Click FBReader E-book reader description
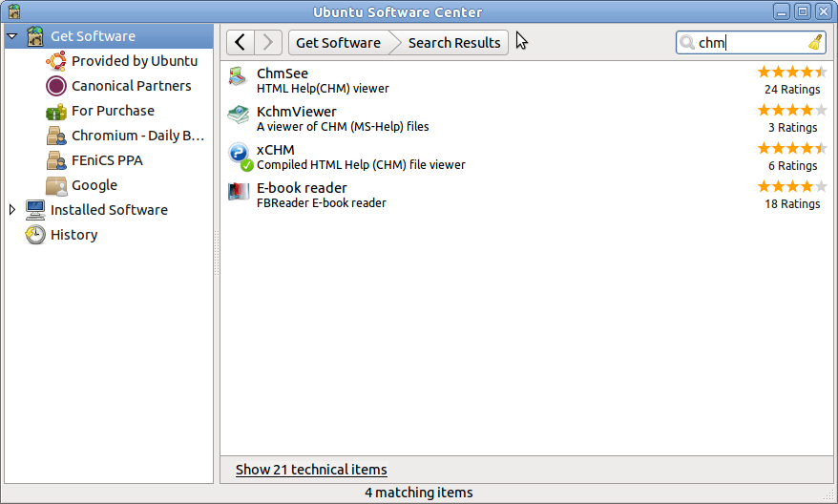 (322, 203)
